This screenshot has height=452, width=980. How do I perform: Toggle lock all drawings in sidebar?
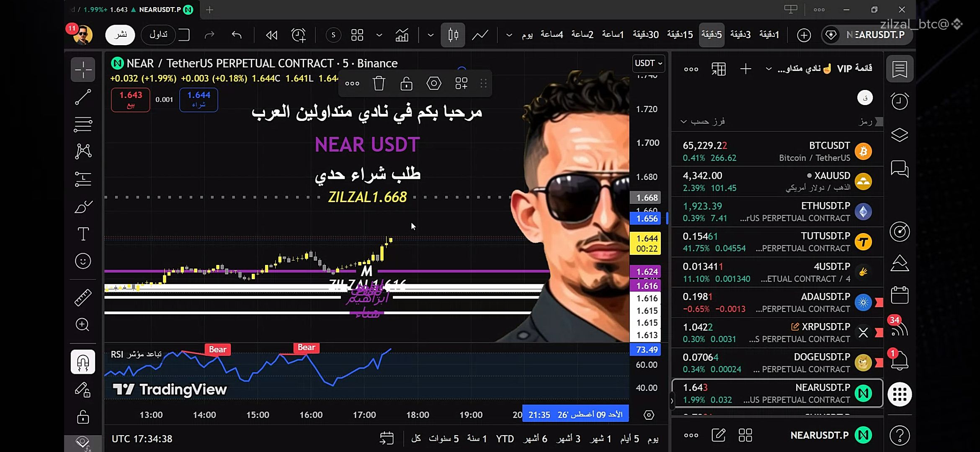83,417
